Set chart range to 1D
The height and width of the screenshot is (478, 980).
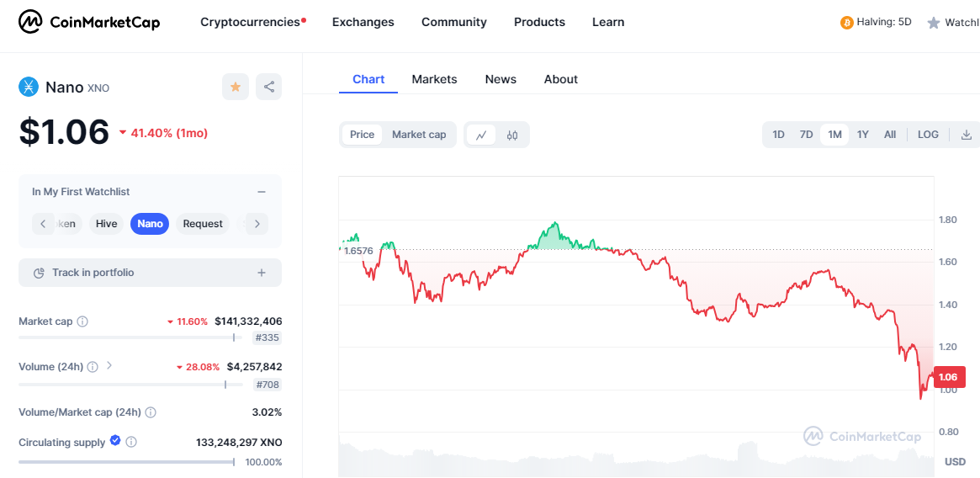(778, 135)
